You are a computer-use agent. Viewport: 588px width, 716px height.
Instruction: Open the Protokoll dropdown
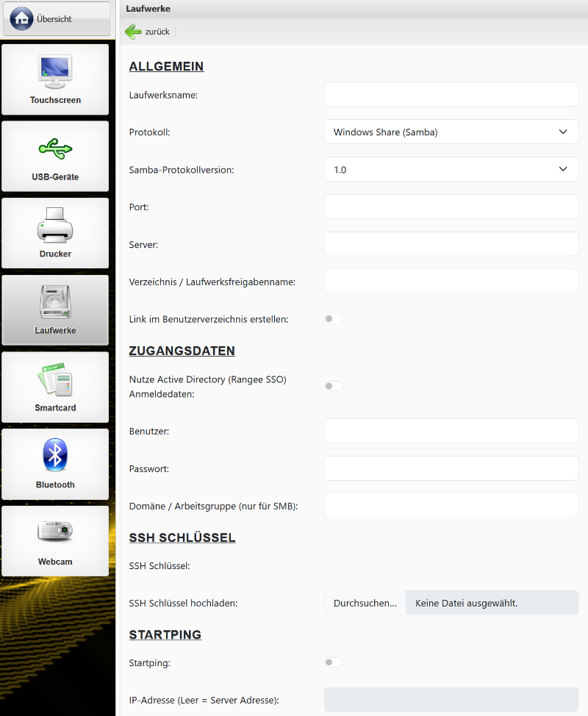coord(451,132)
